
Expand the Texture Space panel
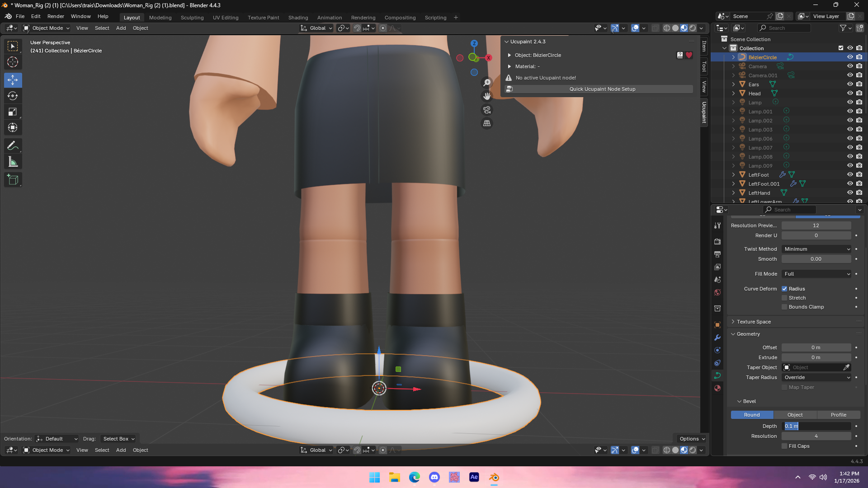coord(754,322)
